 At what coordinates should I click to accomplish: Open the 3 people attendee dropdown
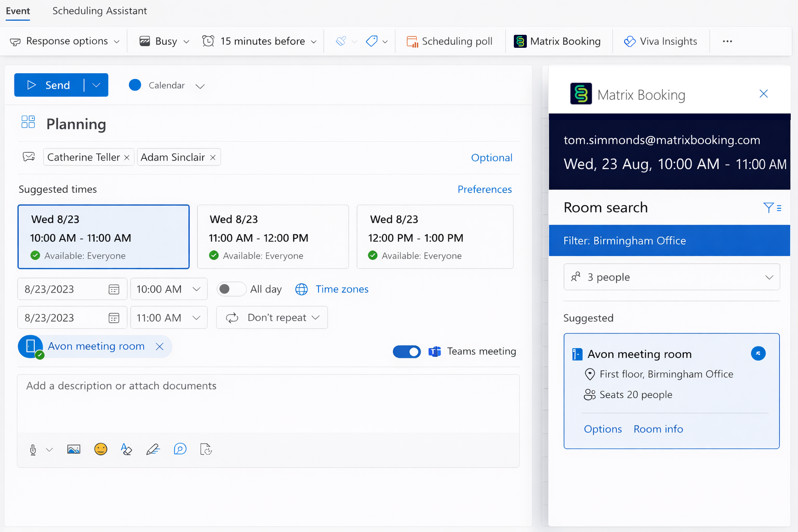click(x=671, y=277)
